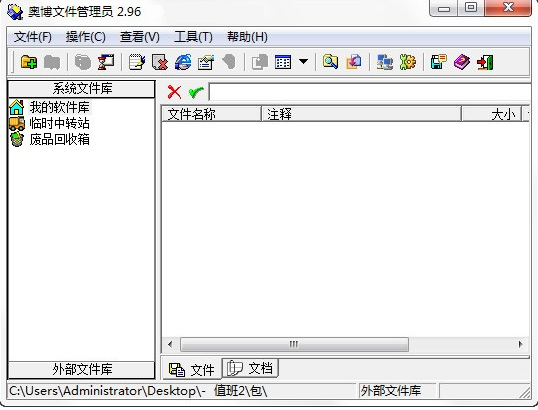Click the floppy disk with note icon
538x410 pixels.
(438, 62)
